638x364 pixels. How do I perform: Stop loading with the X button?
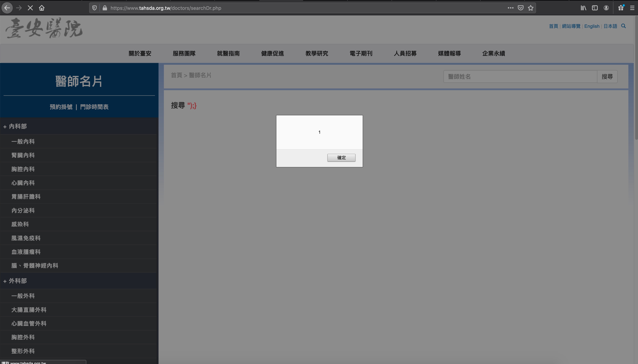click(30, 8)
